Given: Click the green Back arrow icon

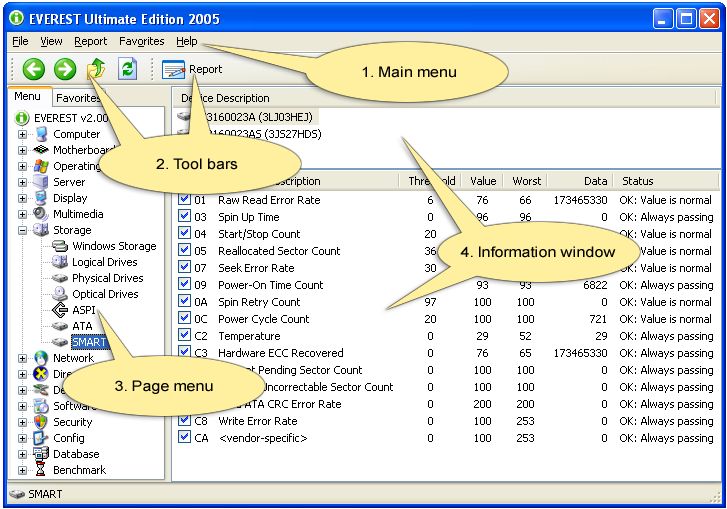Looking at the screenshot, I should (34, 69).
